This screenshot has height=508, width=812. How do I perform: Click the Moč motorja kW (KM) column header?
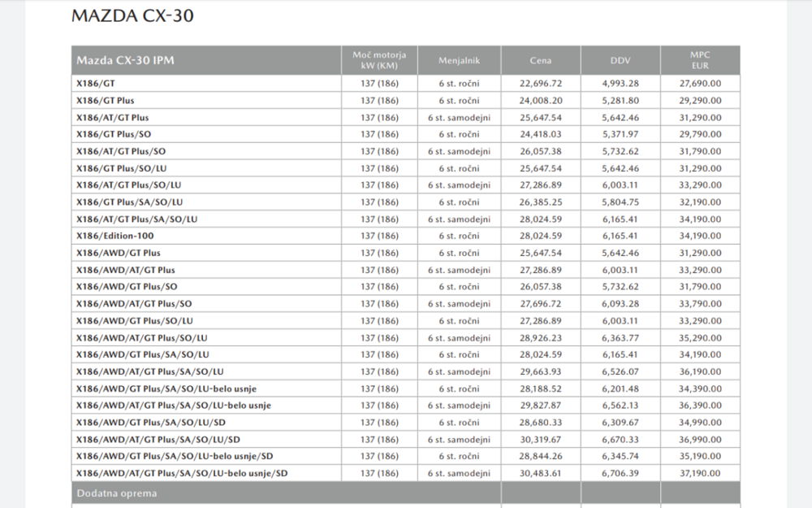coord(377,59)
